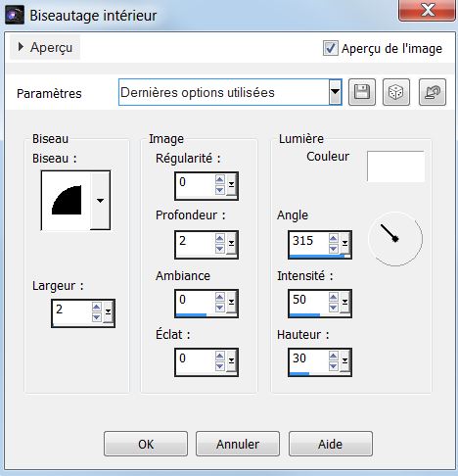Click the OK button
The image size is (458, 476).
pos(146,444)
